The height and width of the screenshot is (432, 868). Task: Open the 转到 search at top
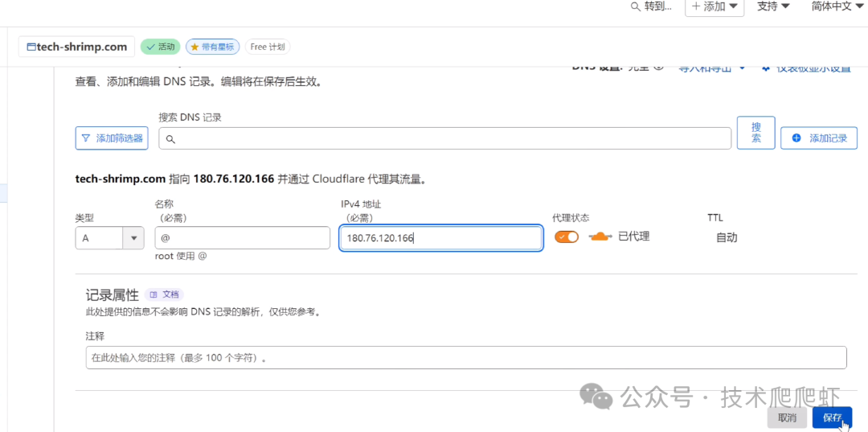tap(652, 6)
